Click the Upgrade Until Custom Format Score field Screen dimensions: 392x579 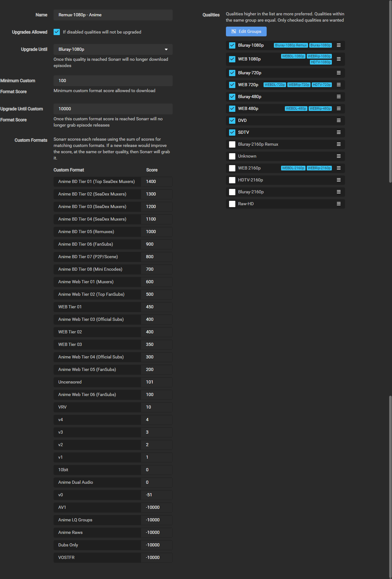click(113, 109)
